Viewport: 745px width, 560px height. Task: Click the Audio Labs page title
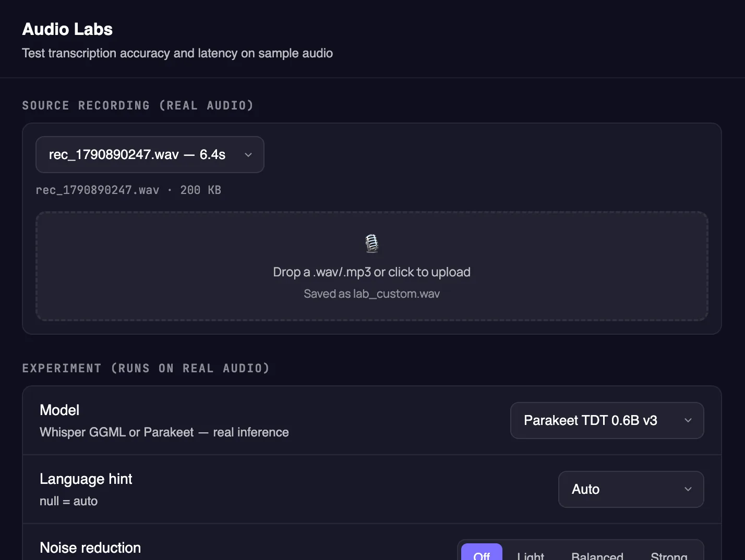point(67,29)
